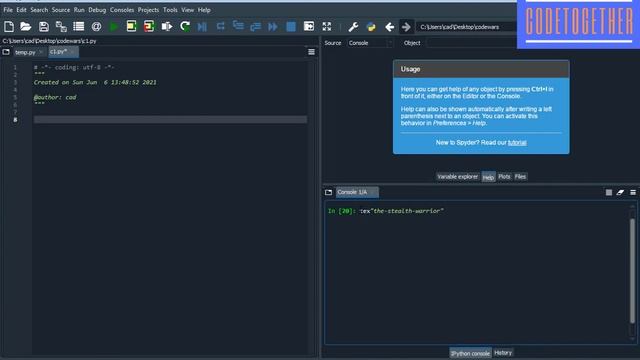Close the c1.py tab

click(73, 52)
